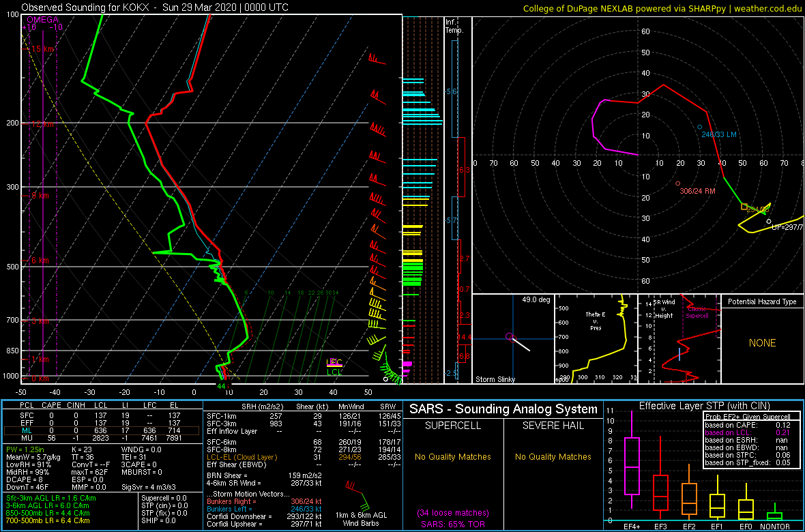This screenshot has height=532, width=805.
Task: Click the 'Prob EF2+ Given Supercell' heading
Action: 748,417
